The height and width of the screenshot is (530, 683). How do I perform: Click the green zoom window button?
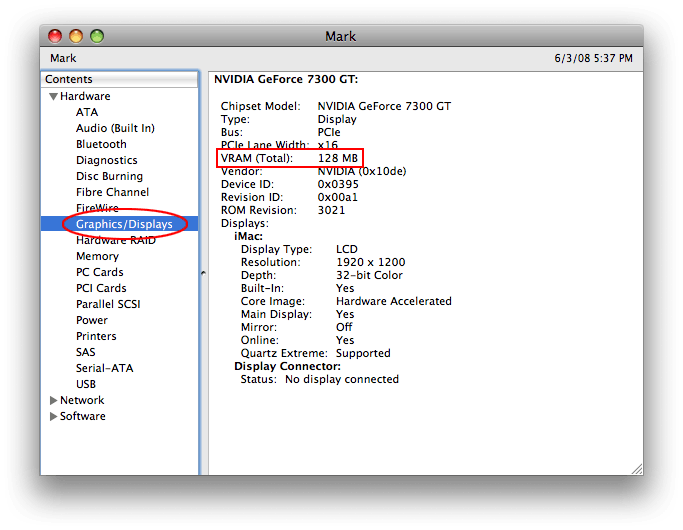pos(97,36)
